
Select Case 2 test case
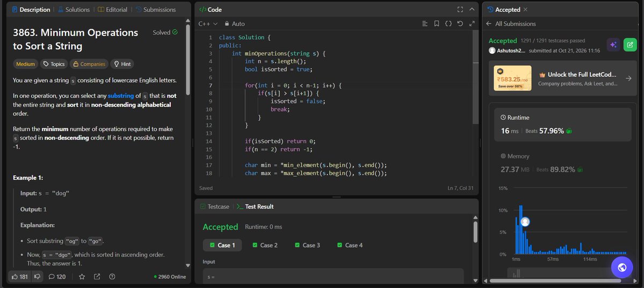pyautogui.click(x=265, y=245)
